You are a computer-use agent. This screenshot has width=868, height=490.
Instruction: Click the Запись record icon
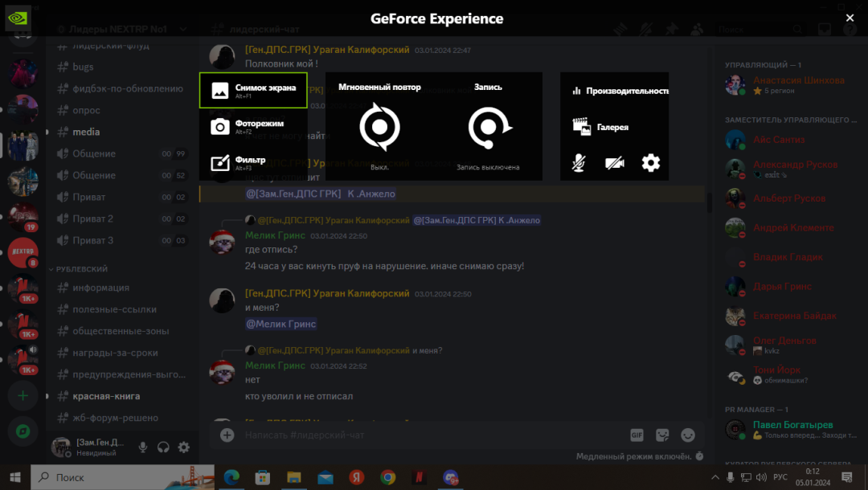tap(488, 127)
